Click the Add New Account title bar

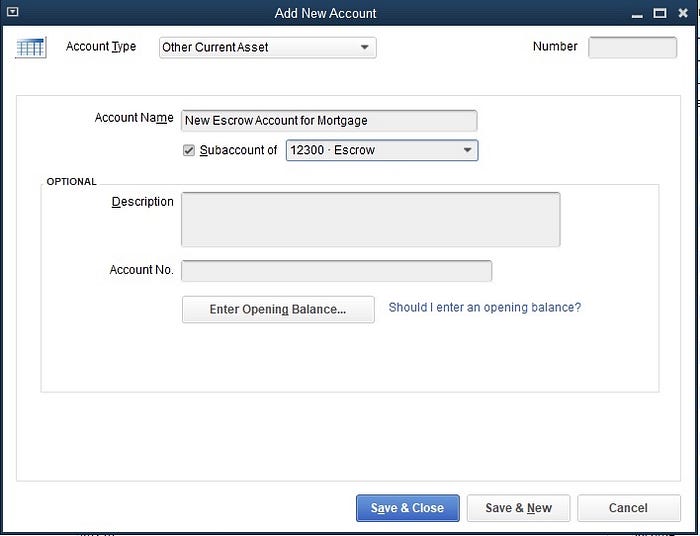pos(325,13)
